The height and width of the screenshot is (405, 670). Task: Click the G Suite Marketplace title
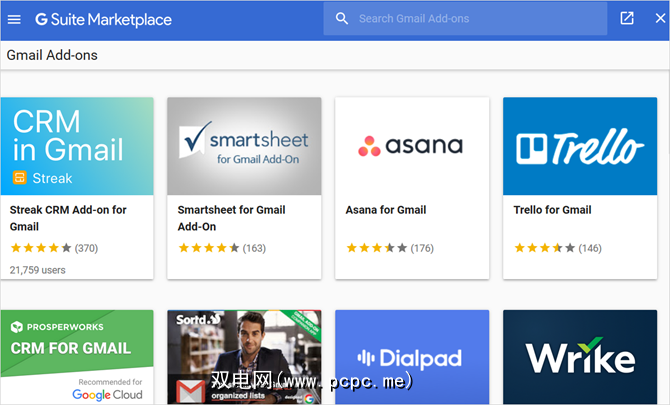(x=103, y=19)
